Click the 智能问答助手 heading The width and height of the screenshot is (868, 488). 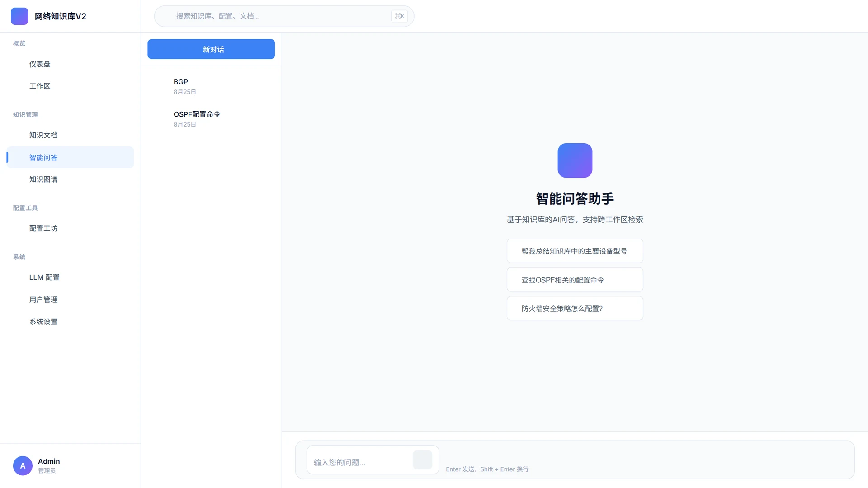click(x=575, y=199)
